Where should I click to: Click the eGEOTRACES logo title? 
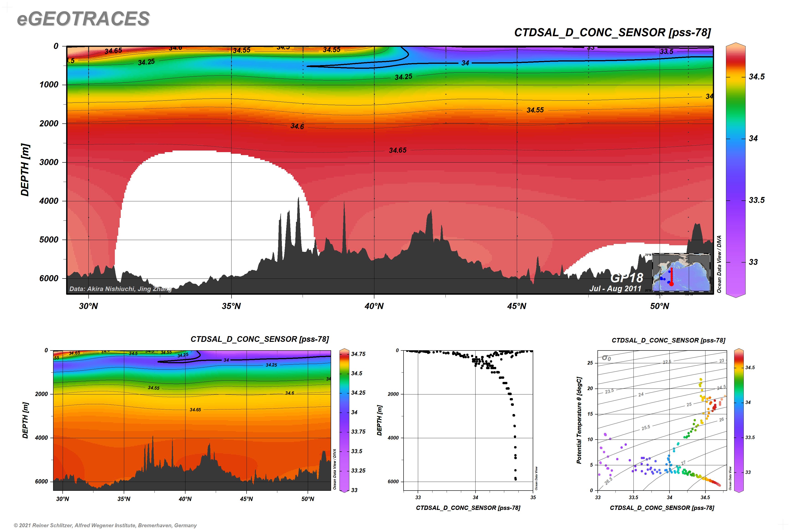[x=83, y=19]
